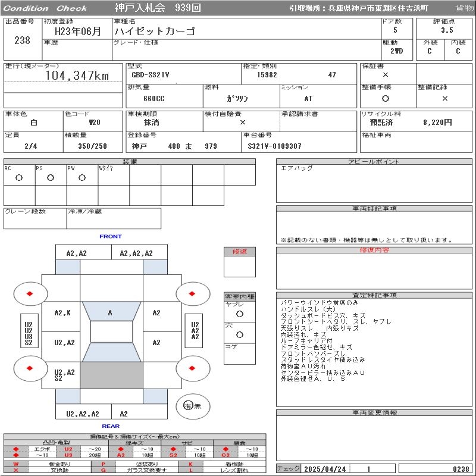Toggle the PS equipment circle
The height and width of the screenshot is (476, 476).
pyautogui.click(x=51, y=178)
